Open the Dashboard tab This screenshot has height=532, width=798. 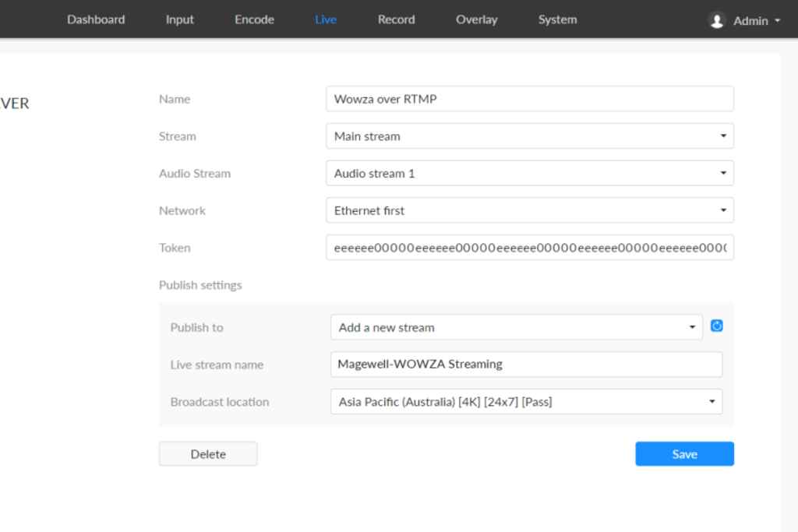[96, 19]
